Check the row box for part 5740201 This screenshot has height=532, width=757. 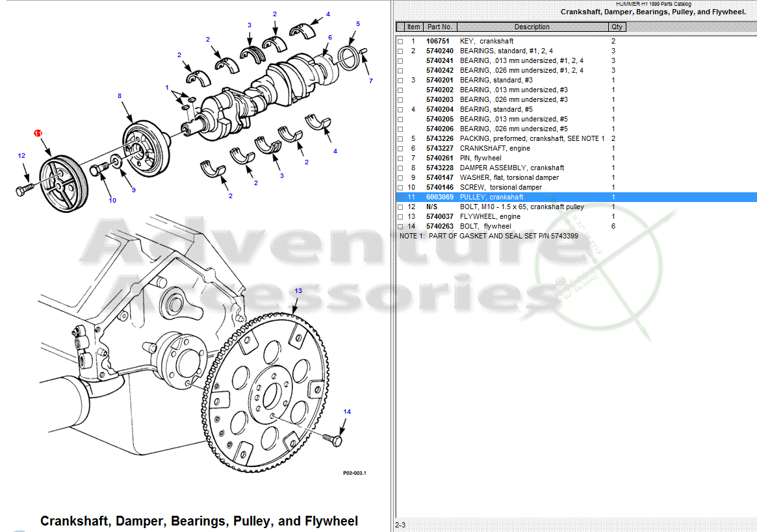click(x=400, y=80)
